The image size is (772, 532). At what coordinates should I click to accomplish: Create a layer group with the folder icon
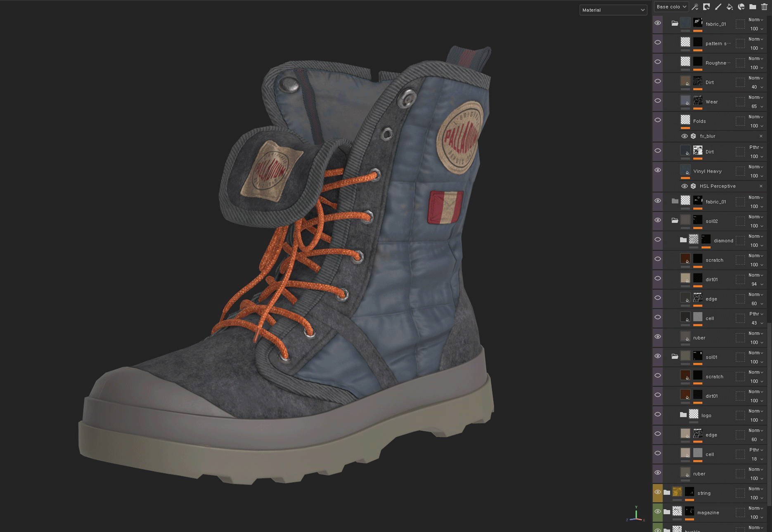[753, 7]
